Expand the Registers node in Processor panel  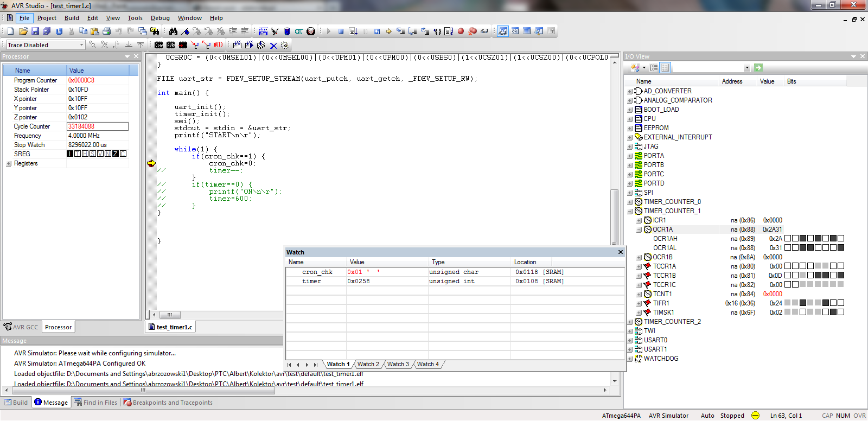pos(9,163)
